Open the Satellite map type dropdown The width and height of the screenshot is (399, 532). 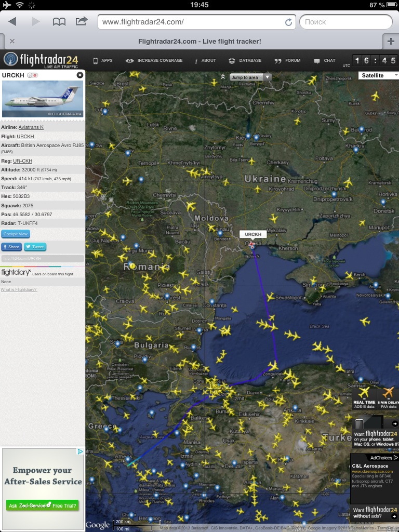(x=378, y=76)
